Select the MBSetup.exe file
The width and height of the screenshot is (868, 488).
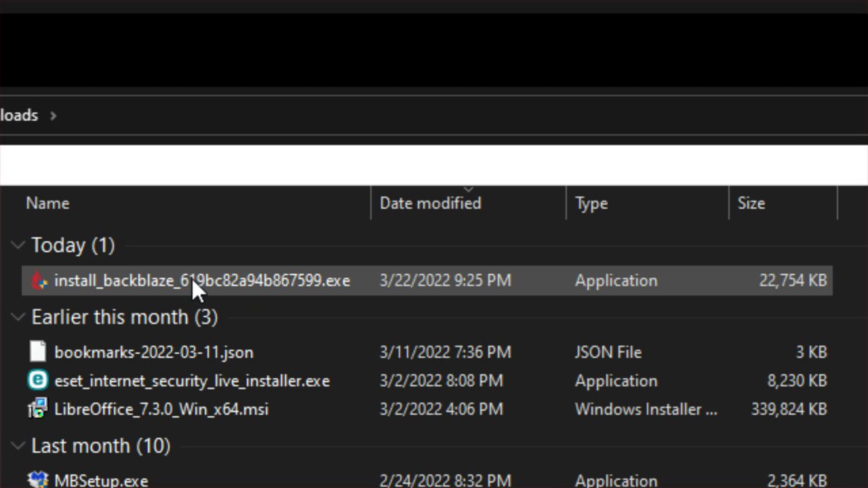pyautogui.click(x=100, y=479)
